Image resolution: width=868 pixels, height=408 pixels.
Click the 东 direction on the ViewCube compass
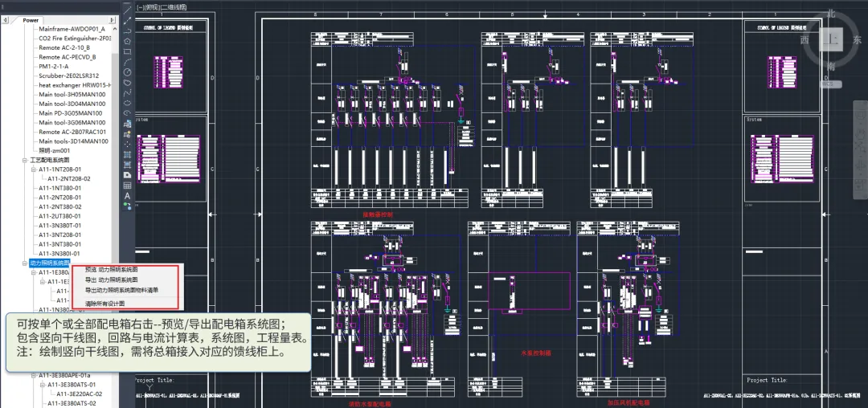pos(857,40)
